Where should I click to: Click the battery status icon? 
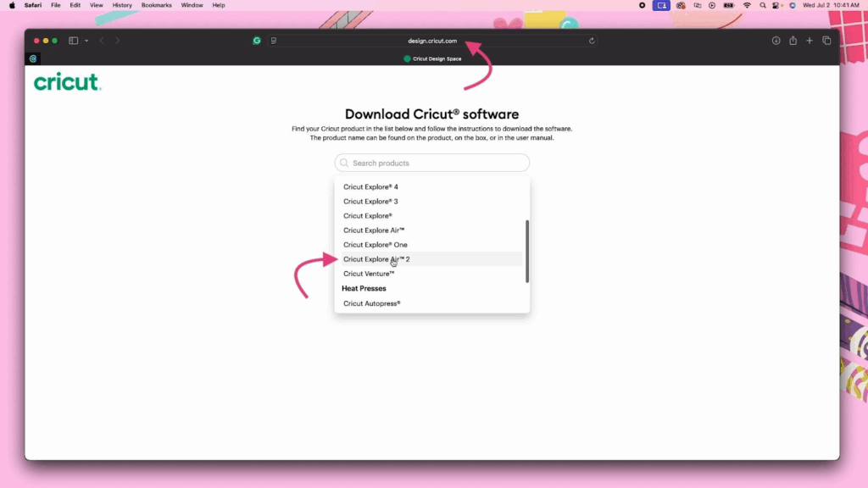pyautogui.click(x=729, y=6)
